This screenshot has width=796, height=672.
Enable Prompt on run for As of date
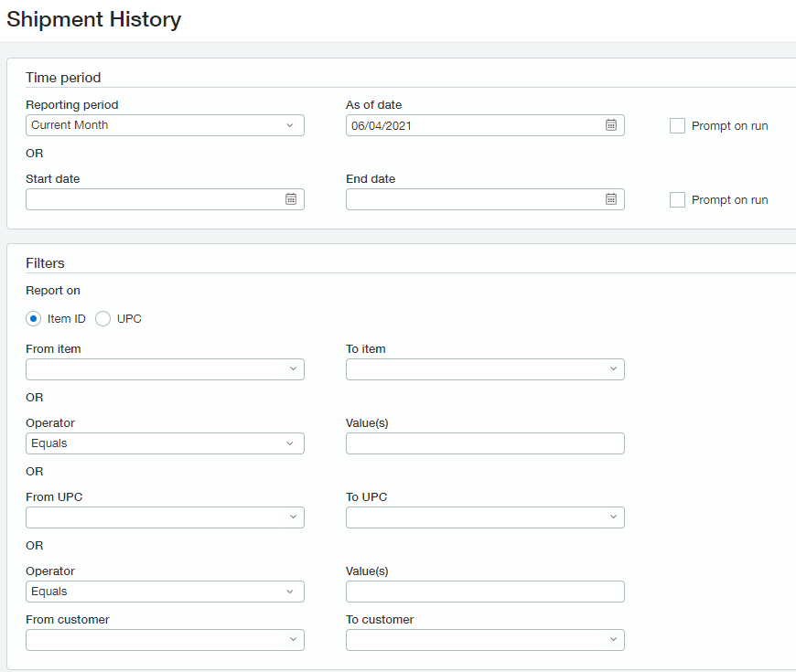point(677,126)
